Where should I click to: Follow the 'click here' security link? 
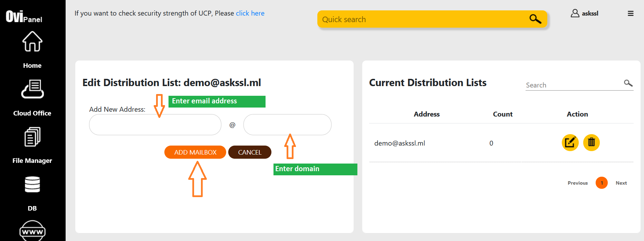tap(250, 13)
